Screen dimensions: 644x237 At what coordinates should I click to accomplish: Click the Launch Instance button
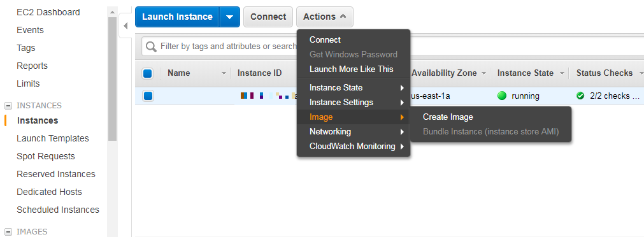click(177, 17)
